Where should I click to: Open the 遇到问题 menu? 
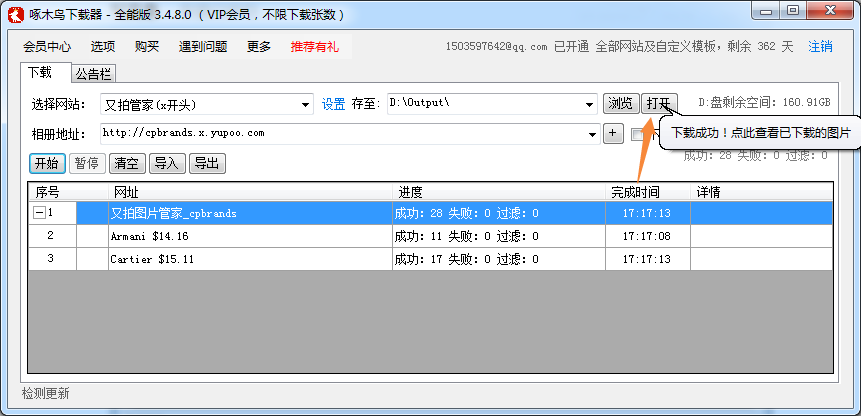(x=203, y=47)
